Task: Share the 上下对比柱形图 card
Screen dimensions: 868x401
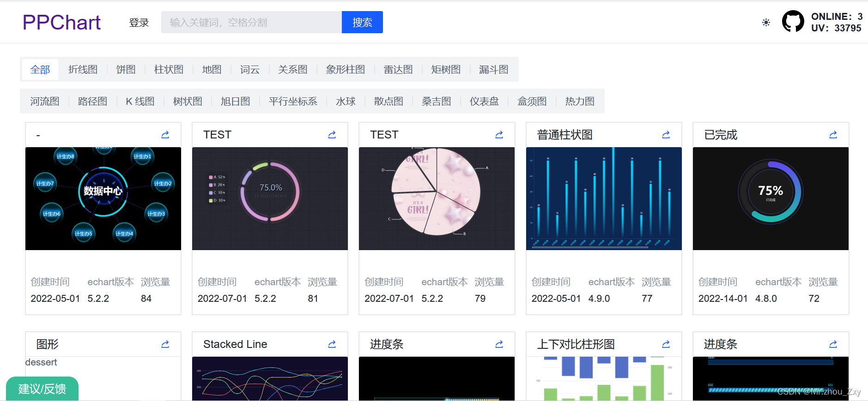Action: 666,344
